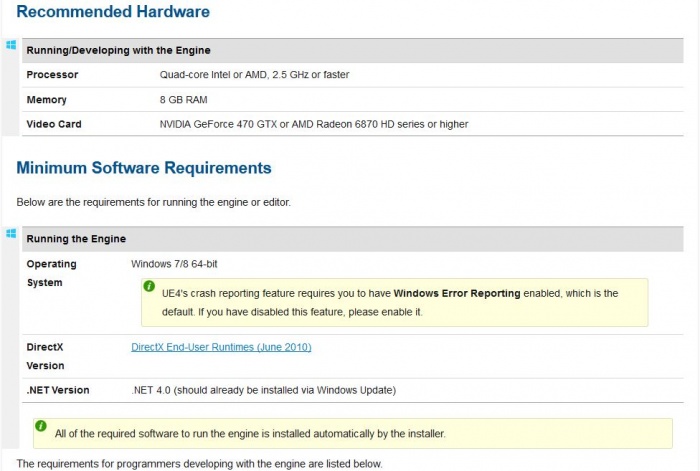Screen dimensions: 700x471
Task: Click the Memory row label
Action: [x=47, y=100]
